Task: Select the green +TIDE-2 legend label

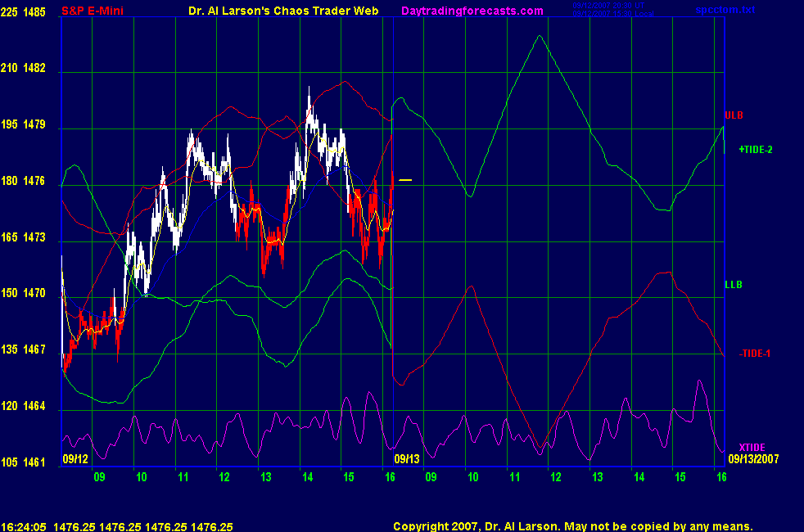Action: tap(756, 150)
